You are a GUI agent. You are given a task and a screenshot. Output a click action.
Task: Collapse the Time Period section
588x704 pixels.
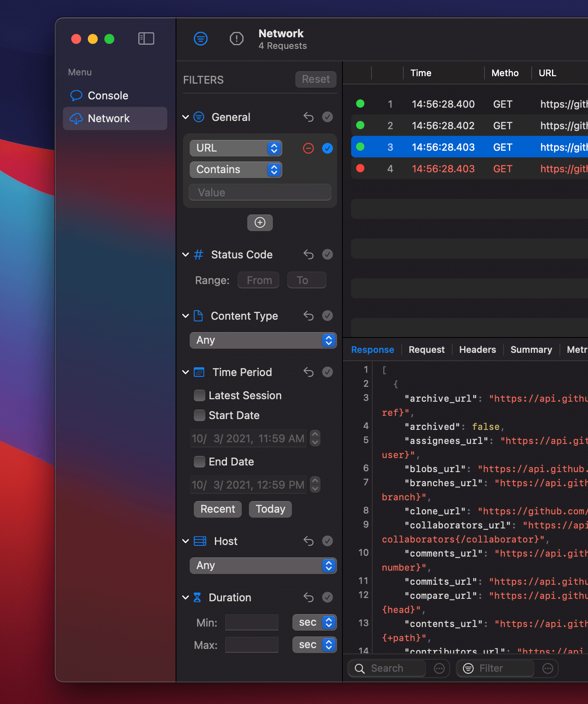186,372
